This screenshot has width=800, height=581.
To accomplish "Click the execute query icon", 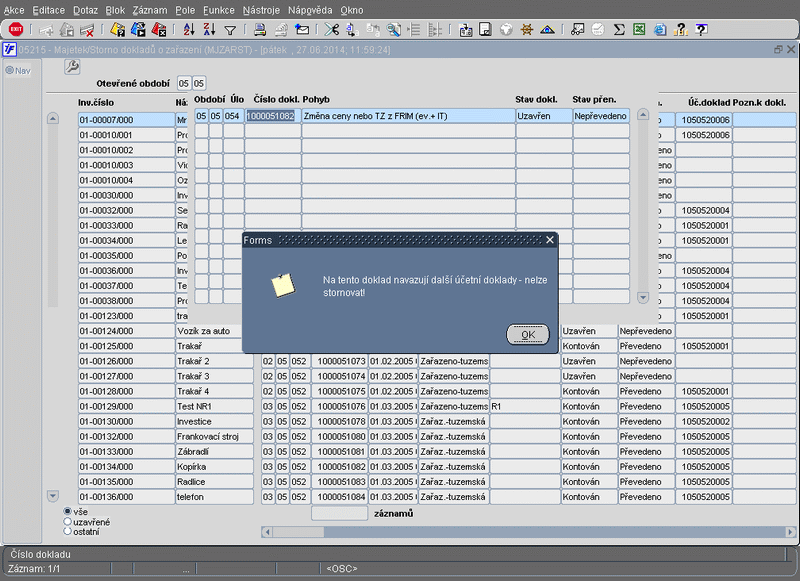I will (138, 30).
